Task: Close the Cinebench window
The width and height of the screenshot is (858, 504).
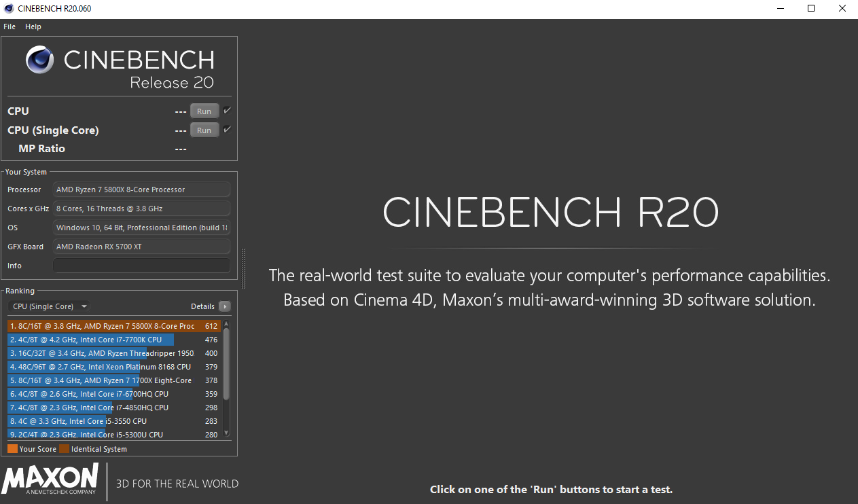Action: 842,8
